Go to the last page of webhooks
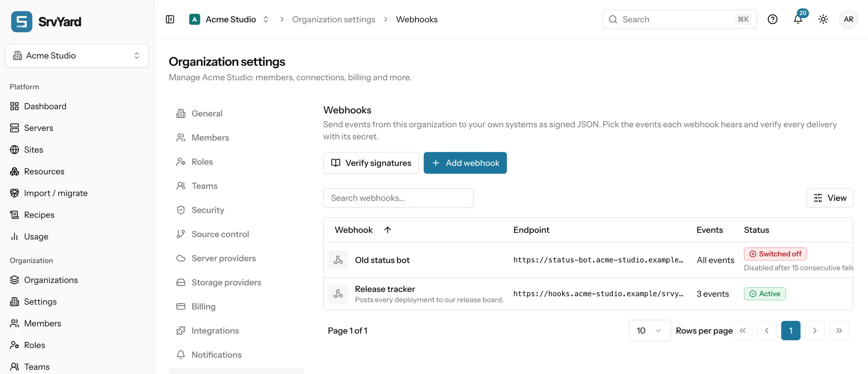868x374 pixels. pyautogui.click(x=839, y=331)
